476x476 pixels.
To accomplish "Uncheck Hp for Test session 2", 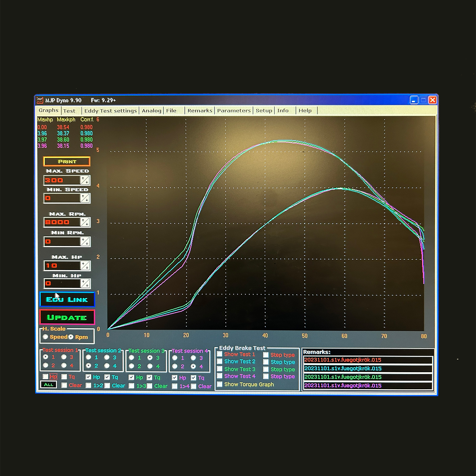I will click(x=88, y=377).
